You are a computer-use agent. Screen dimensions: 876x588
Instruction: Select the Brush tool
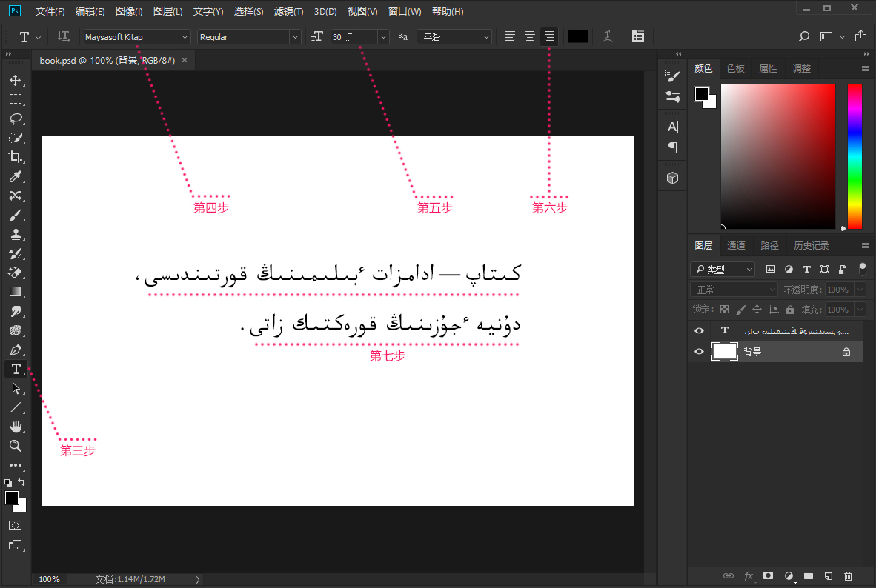click(16, 215)
